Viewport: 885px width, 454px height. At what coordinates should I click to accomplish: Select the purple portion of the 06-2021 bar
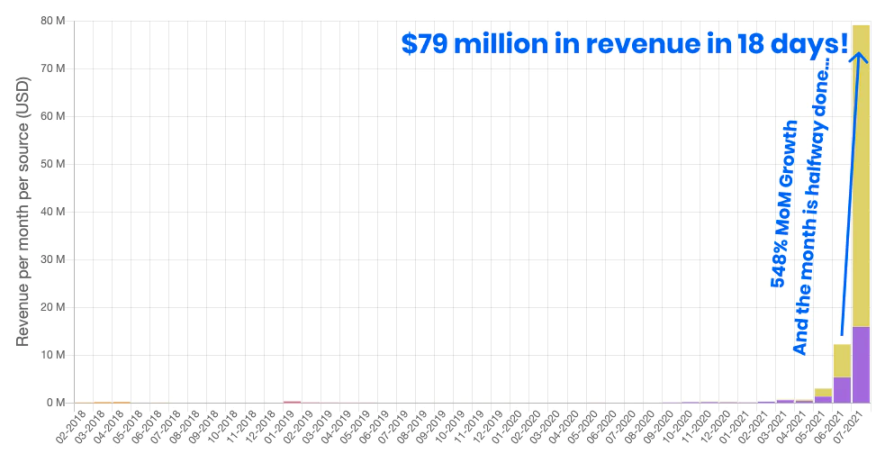tap(842, 390)
